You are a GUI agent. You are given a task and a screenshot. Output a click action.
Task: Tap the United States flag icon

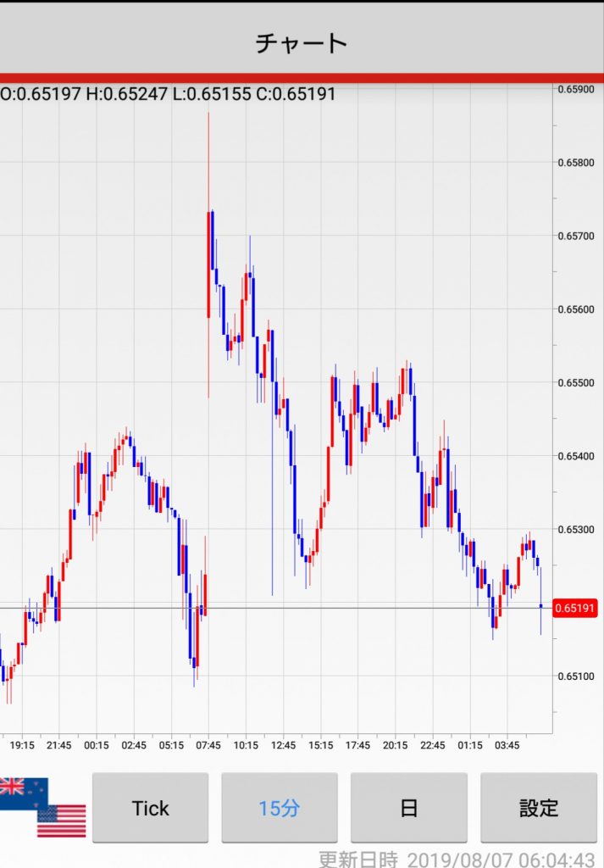(61, 820)
